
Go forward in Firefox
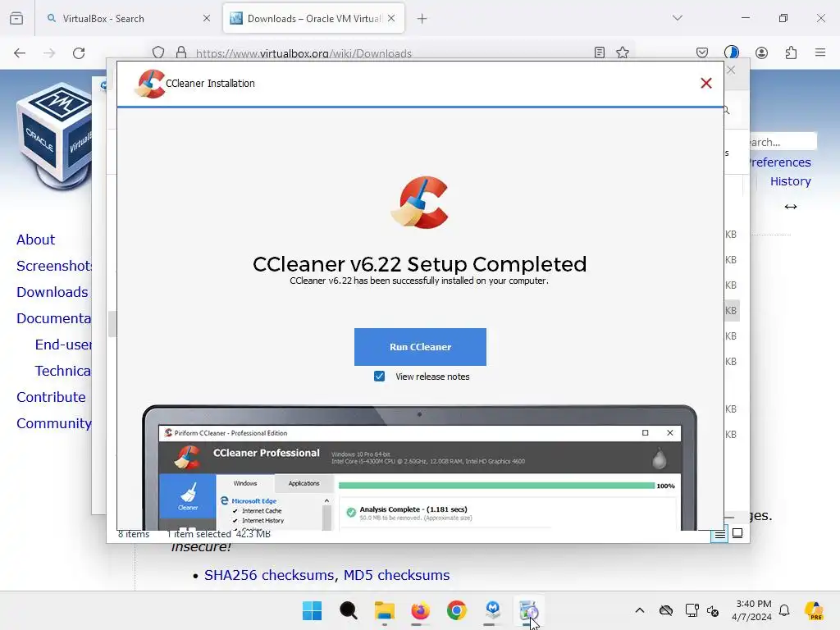[x=49, y=53]
